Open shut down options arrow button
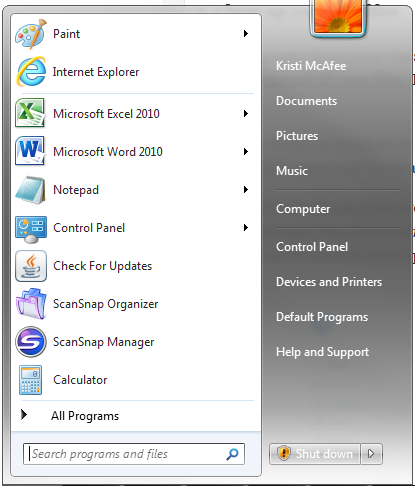 pyautogui.click(x=371, y=454)
